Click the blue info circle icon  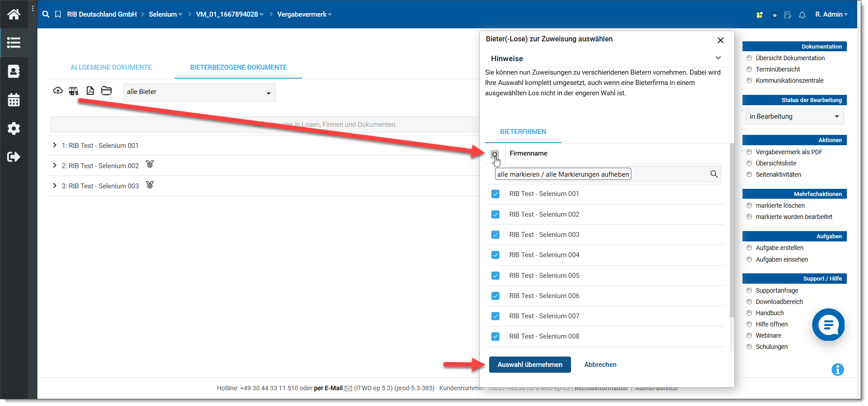(x=837, y=370)
